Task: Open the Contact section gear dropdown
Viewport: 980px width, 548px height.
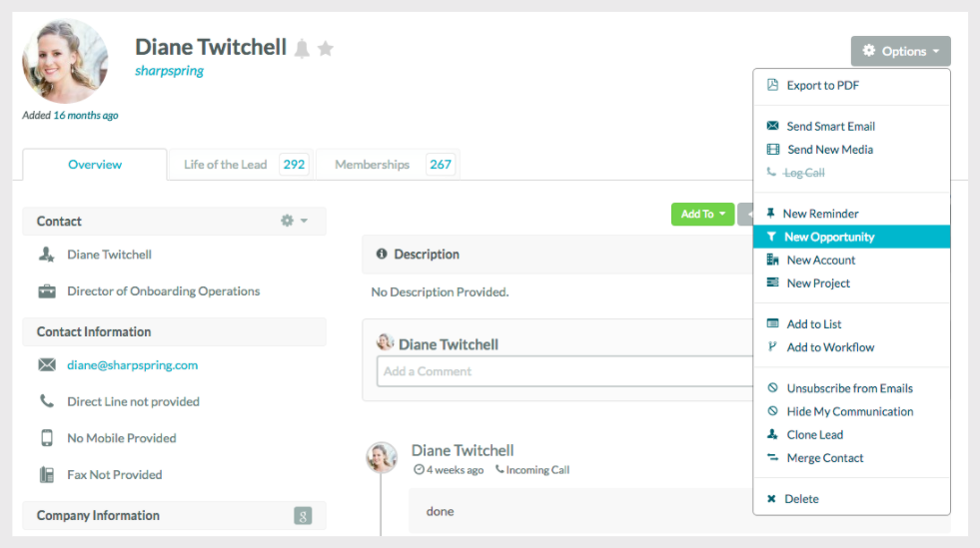Action: (294, 221)
